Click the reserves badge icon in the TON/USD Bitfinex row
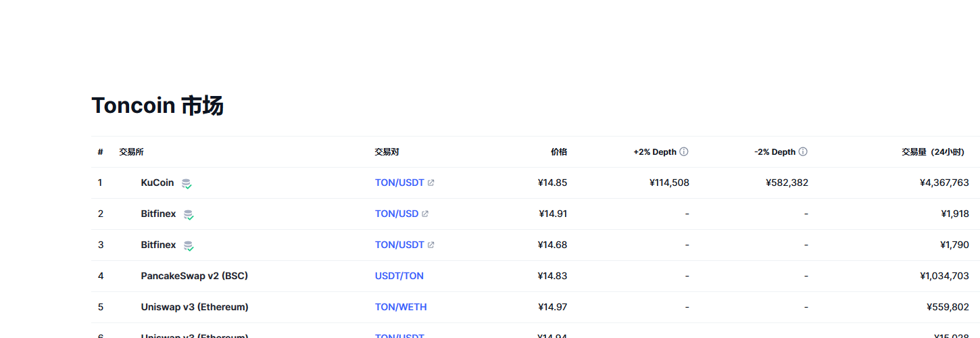This screenshot has height=338, width=980. pos(189,214)
